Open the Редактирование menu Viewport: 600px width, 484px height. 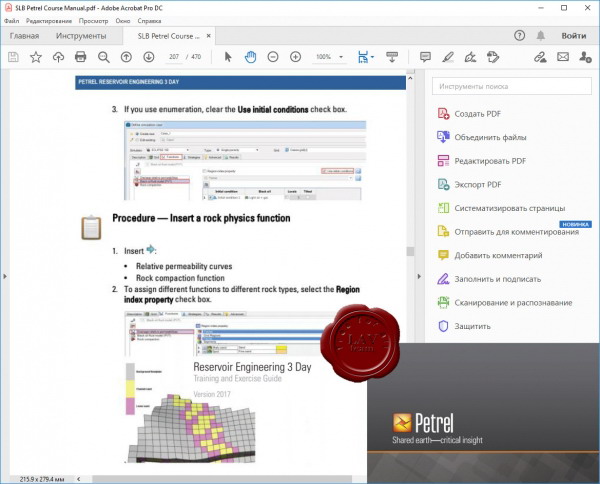pos(49,21)
